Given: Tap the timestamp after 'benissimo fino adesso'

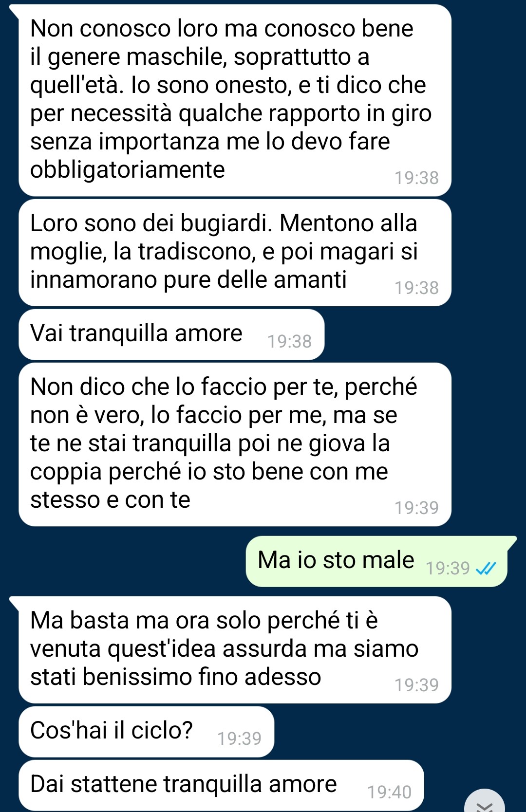Looking at the screenshot, I should coord(416,685).
